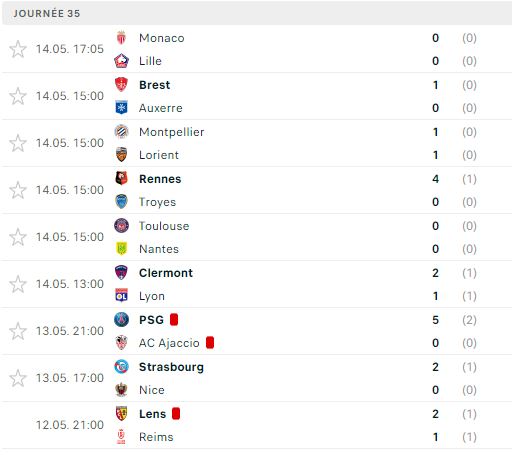Toggle favorite star for PSG match

click(x=18, y=331)
